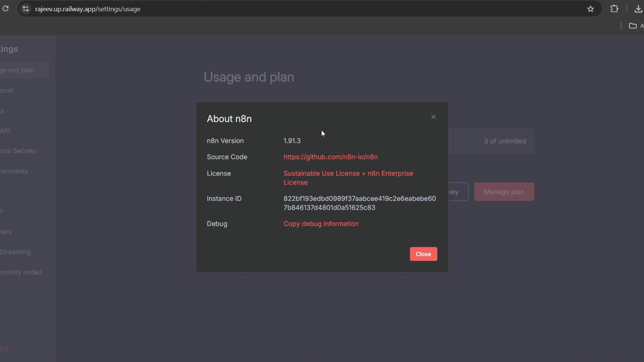Open the browser extensions puzzle icon
The width and height of the screenshot is (644, 362).
tap(614, 9)
